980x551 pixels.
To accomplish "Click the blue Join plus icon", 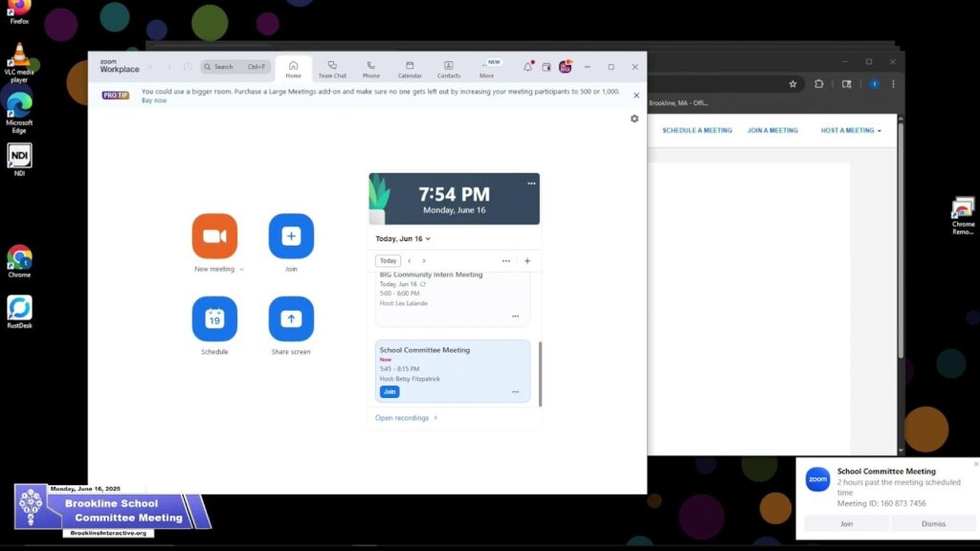I will click(291, 236).
